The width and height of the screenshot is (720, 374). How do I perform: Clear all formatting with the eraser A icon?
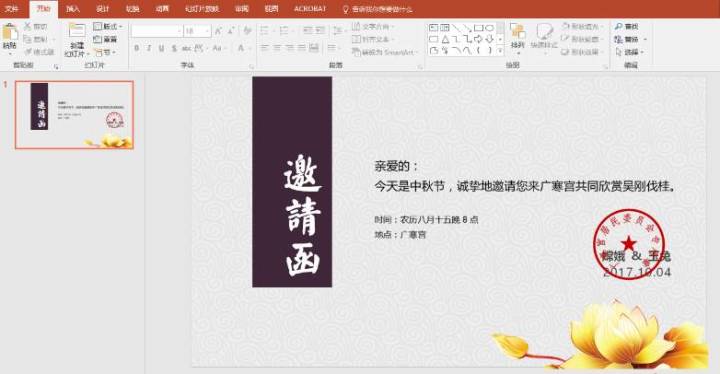pyautogui.click(x=248, y=31)
